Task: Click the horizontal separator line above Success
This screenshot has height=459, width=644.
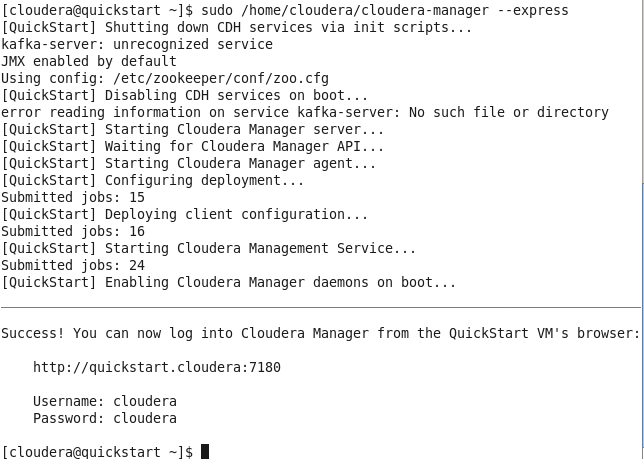Action: pyautogui.click(x=321, y=307)
